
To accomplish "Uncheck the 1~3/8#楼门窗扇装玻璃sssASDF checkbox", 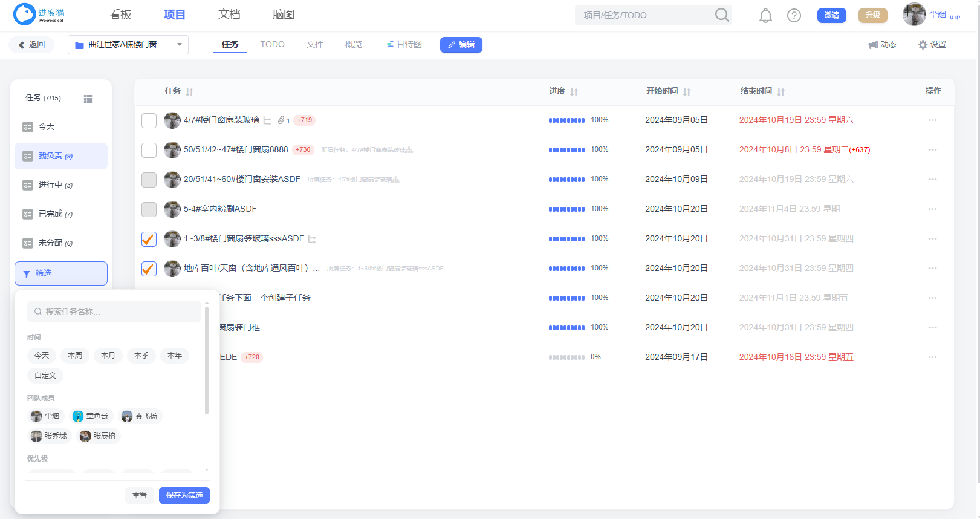I will [x=149, y=239].
